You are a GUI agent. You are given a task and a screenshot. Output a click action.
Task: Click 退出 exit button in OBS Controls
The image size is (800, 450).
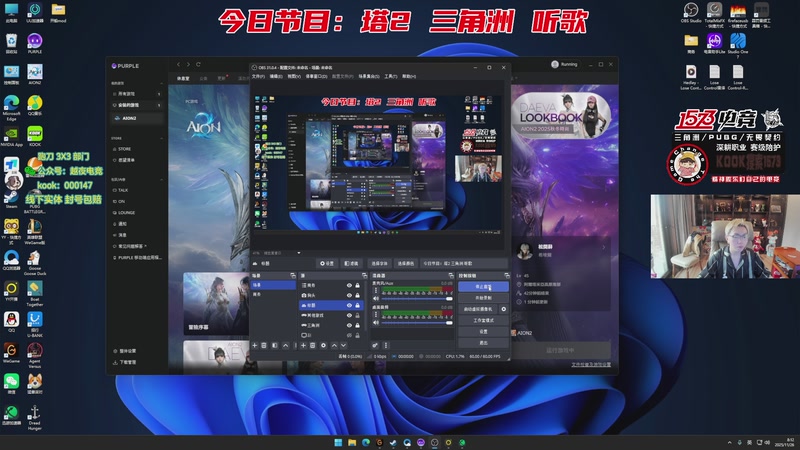pos(483,343)
